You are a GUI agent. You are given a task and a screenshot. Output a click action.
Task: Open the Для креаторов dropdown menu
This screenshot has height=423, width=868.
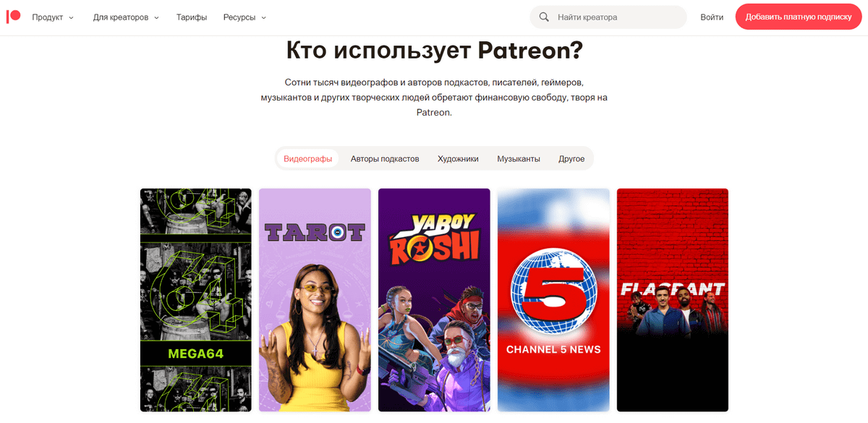[x=126, y=17]
